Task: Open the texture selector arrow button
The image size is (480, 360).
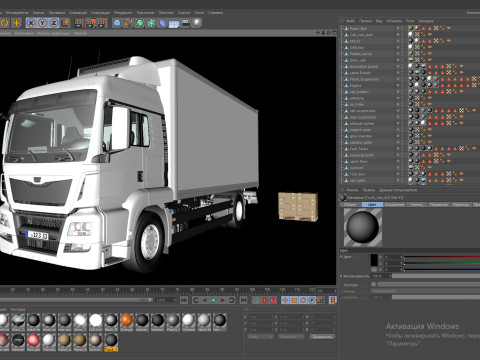Action: point(373,285)
